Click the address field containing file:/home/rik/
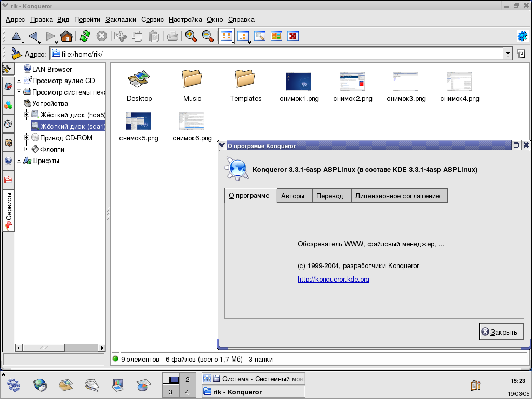 [276, 54]
